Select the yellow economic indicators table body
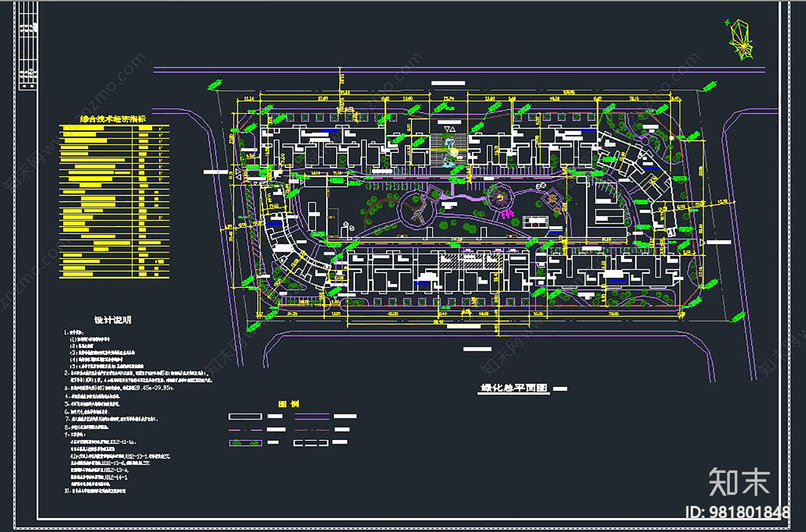 (114, 202)
